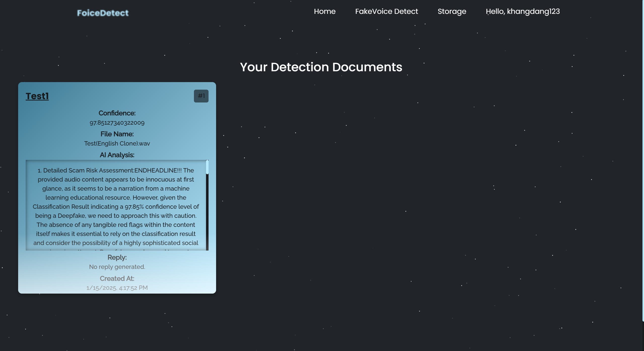Click the created date 1/15/2025, 4:17:52 PM

[x=117, y=288]
